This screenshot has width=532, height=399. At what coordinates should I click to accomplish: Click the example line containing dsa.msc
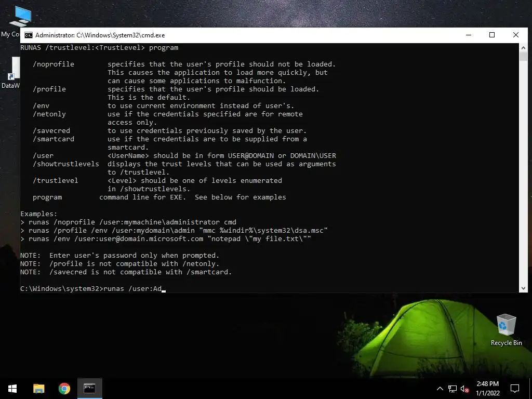pyautogui.click(x=178, y=230)
